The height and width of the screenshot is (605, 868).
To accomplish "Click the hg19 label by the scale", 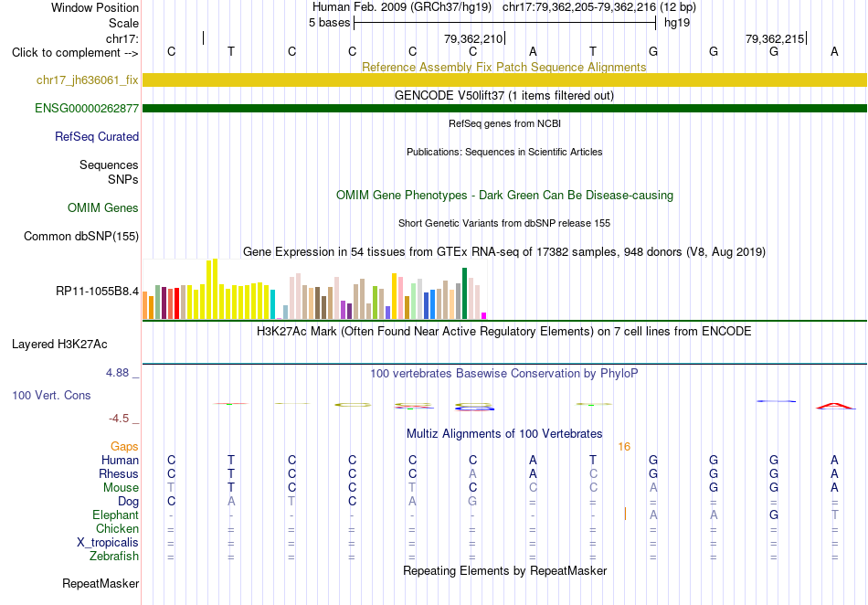I will [x=677, y=23].
